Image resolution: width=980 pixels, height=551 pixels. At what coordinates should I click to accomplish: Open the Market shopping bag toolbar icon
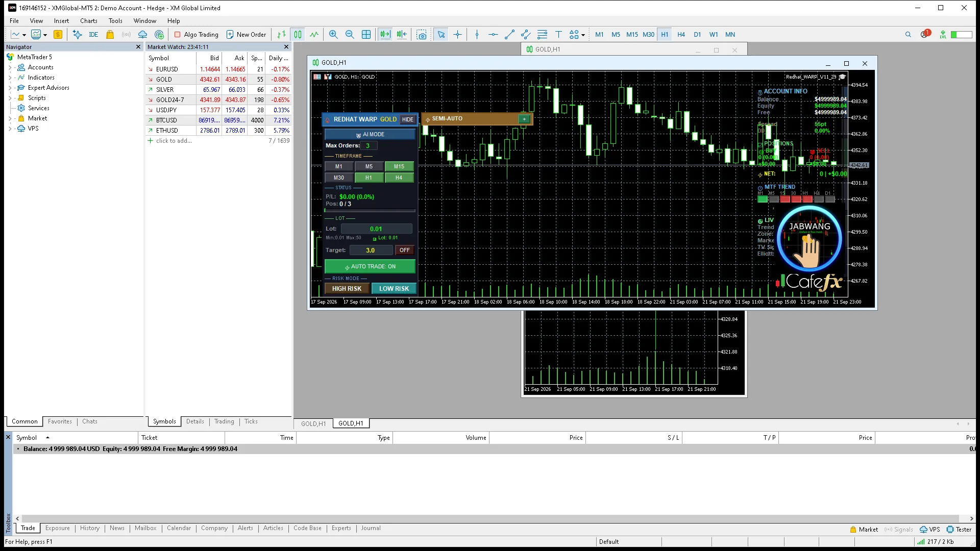(x=110, y=35)
